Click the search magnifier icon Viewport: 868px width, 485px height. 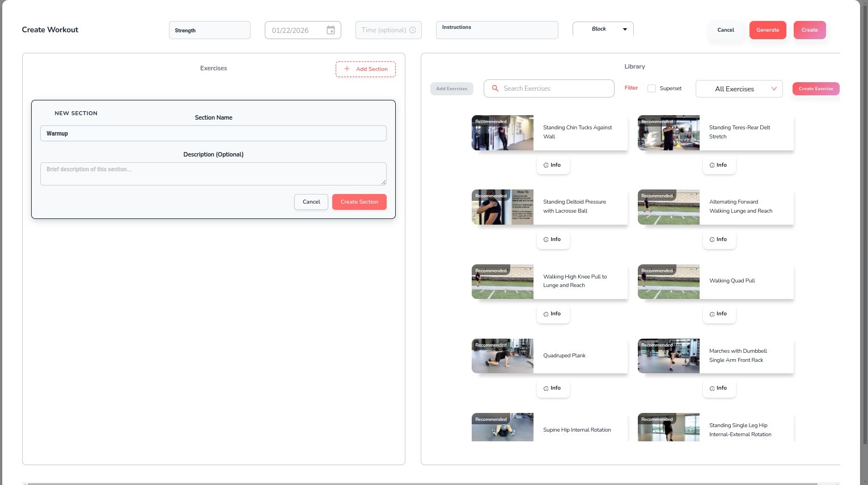coord(495,88)
